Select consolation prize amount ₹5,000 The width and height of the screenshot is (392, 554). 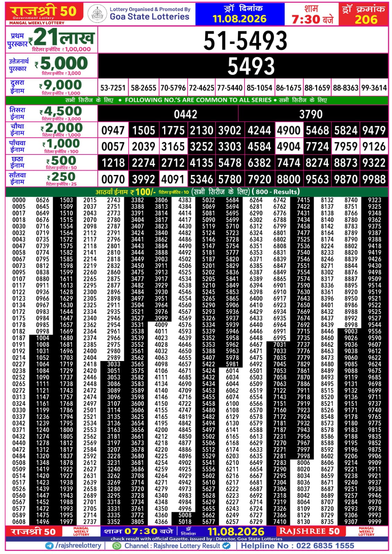pos(61,63)
